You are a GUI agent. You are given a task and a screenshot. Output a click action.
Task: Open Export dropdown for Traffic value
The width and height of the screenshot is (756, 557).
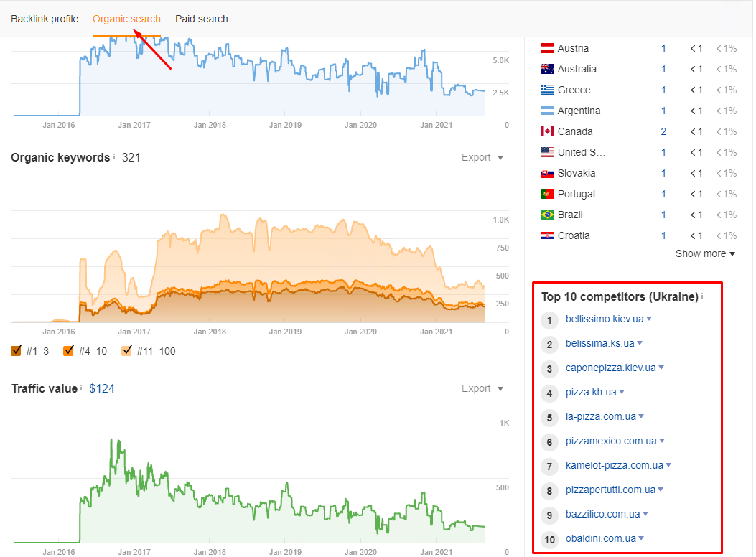(482, 388)
